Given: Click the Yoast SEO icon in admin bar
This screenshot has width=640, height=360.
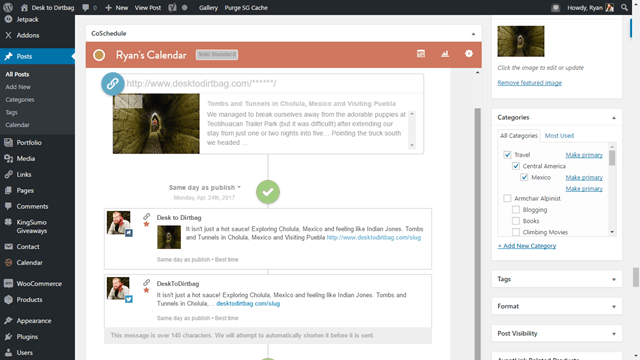Looking at the screenshot, I should (x=172, y=7).
